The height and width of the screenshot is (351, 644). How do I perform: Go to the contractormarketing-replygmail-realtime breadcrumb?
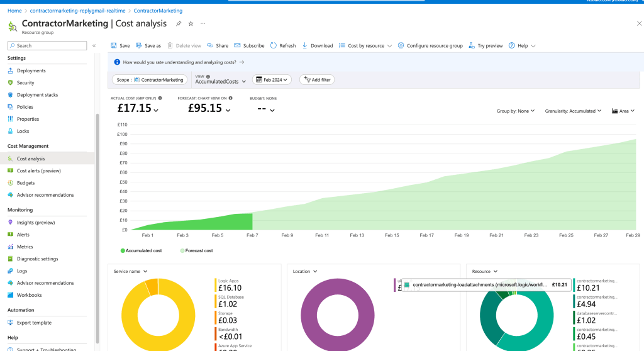click(77, 11)
